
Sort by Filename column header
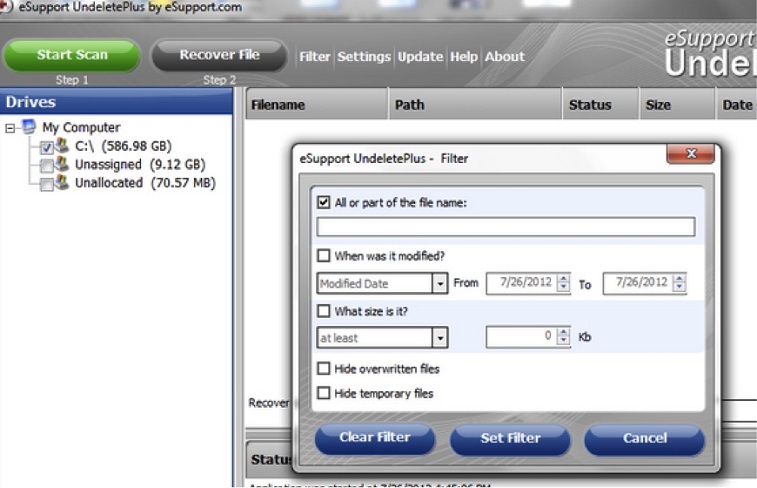[317, 104]
